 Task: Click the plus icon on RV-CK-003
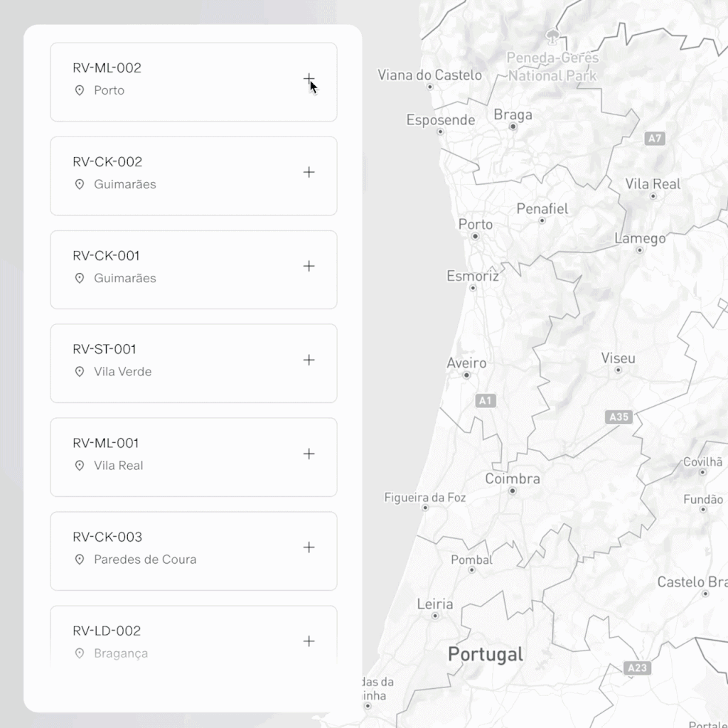point(309,547)
